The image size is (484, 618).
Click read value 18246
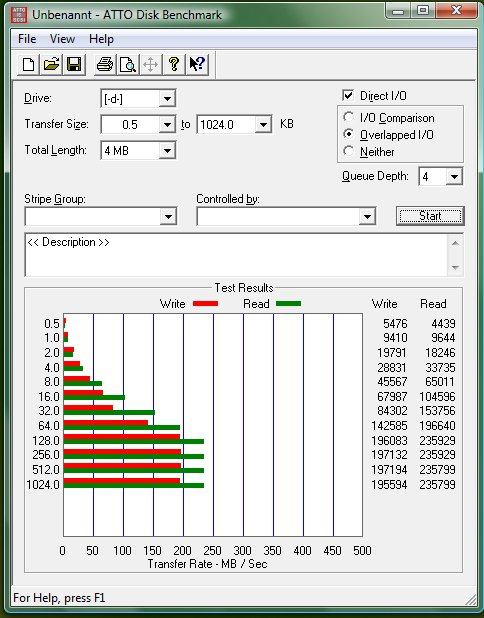coord(440,353)
